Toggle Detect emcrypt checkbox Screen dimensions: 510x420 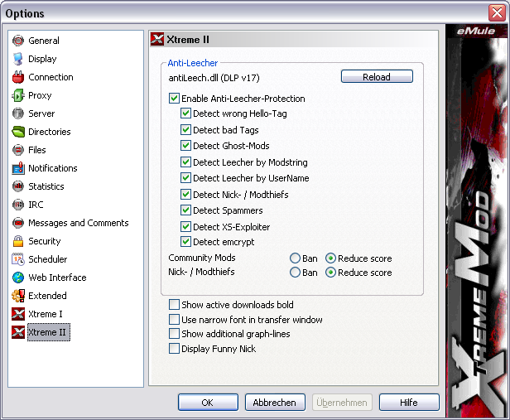coord(185,242)
